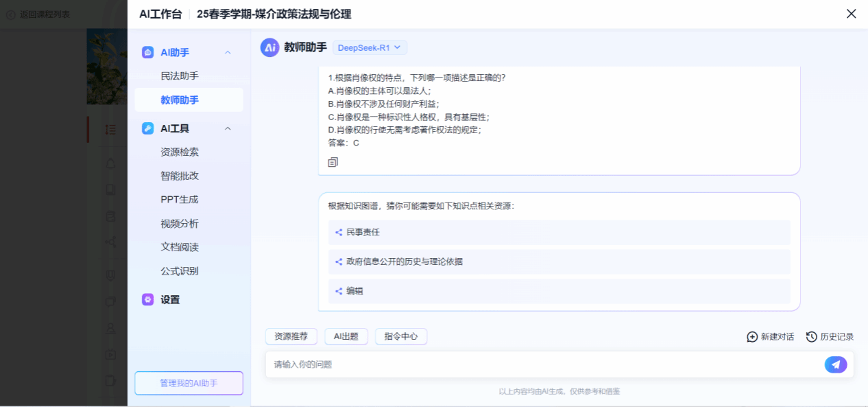The height and width of the screenshot is (407, 868).
Task: Click the send message paper-plane icon
Action: pos(835,364)
